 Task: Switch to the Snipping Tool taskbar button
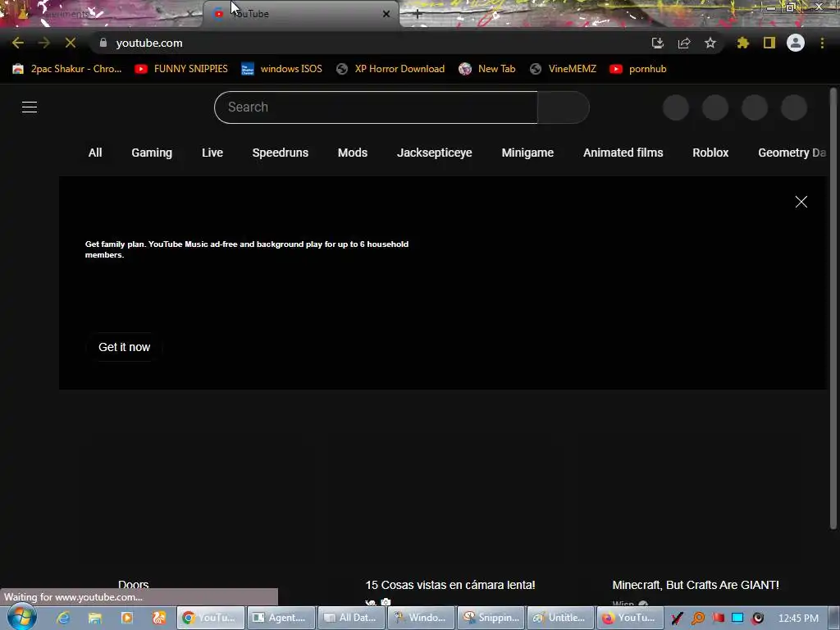coord(491,618)
